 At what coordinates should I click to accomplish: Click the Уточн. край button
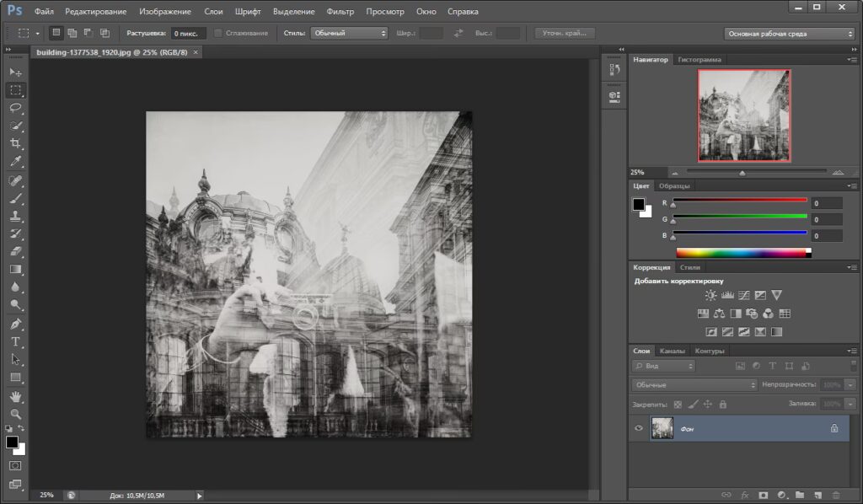(x=565, y=34)
